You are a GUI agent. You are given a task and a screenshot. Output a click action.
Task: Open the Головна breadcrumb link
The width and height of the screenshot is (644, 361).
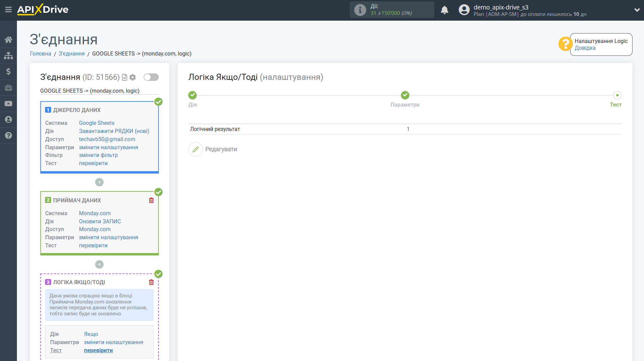[x=41, y=53]
